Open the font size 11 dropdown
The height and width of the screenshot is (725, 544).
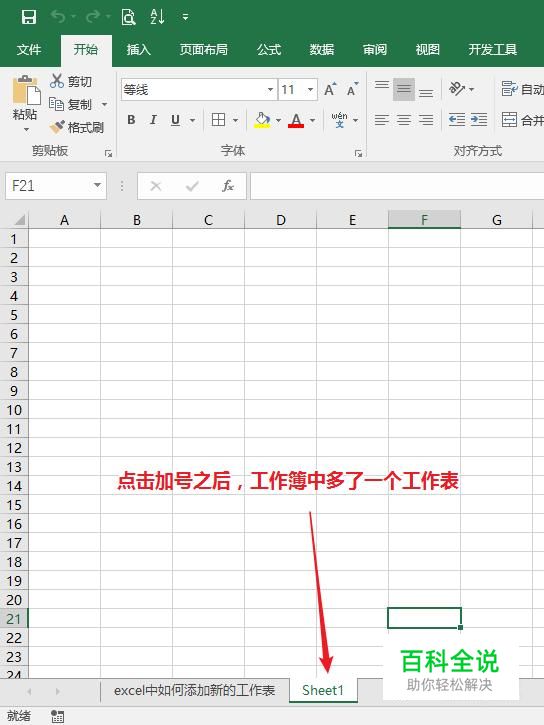pyautogui.click(x=311, y=89)
